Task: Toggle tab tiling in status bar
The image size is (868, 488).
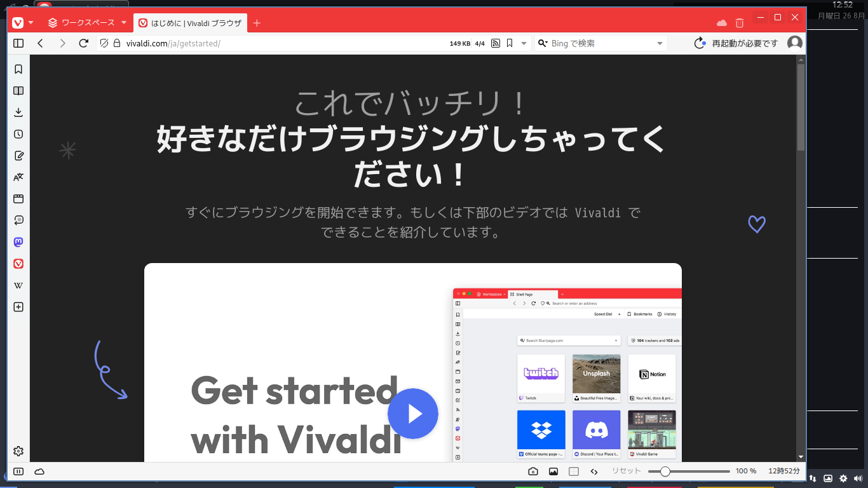Action: click(574, 471)
